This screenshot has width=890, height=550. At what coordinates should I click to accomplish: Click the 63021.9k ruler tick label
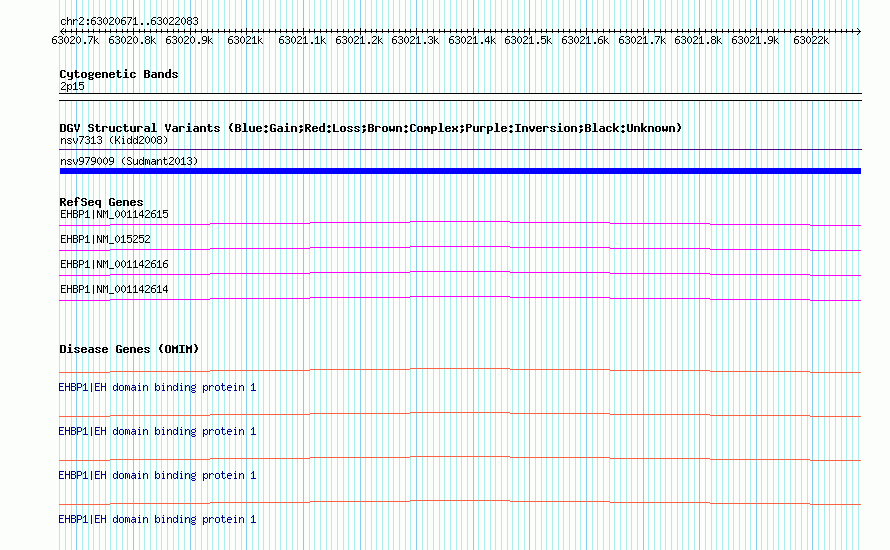click(x=755, y=40)
